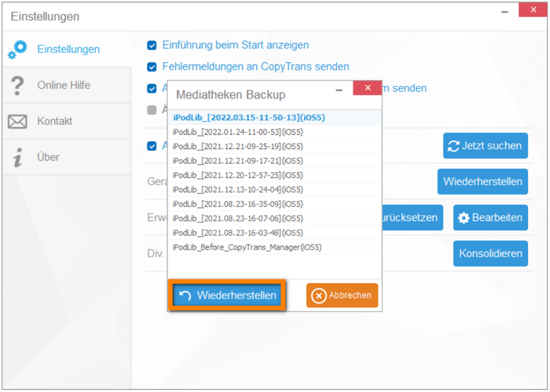The image size is (550, 392).
Task: Click the greyed-out disabled checkbox
Action: point(152,110)
